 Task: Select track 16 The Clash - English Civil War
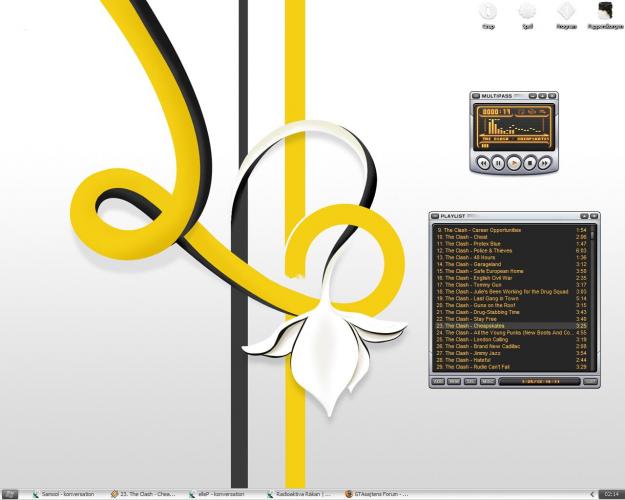[512, 278]
